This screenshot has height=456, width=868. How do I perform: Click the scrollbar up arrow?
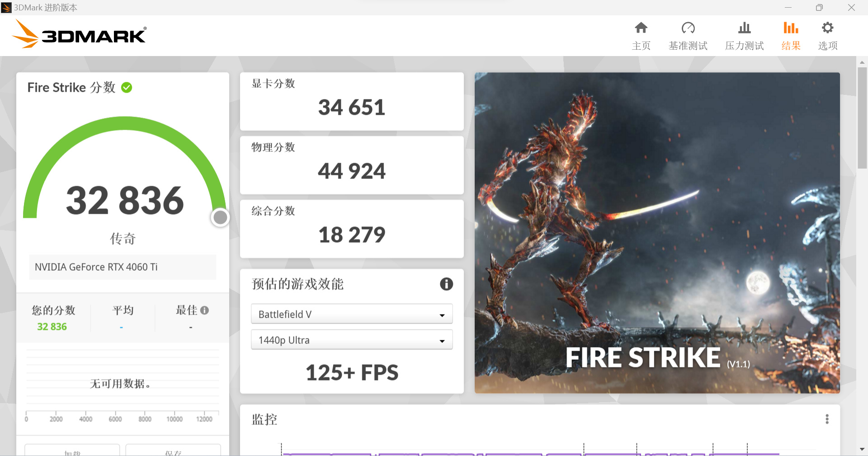click(x=862, y=62)
